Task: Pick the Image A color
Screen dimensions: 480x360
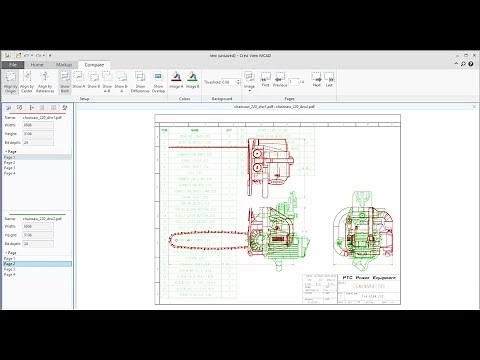Action: tap(176, 80)
